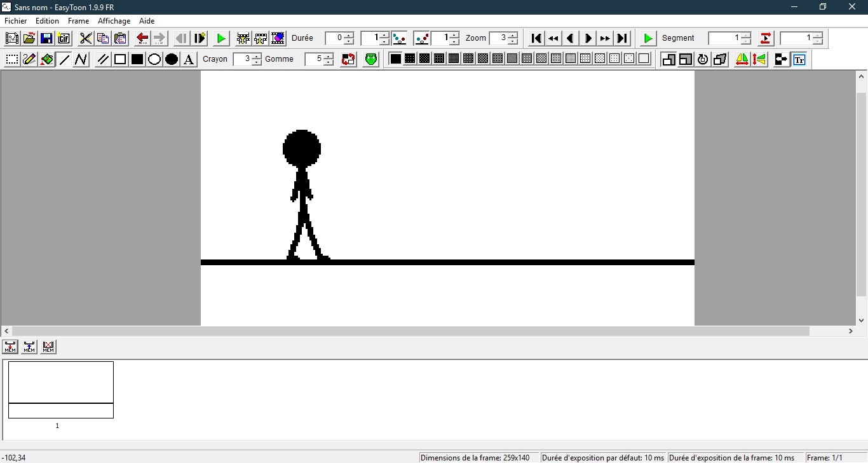Select the Pencil drawing tool
The height and width of the screenshot is (463, 868).
pyautogui.click(x=29, y=59)
